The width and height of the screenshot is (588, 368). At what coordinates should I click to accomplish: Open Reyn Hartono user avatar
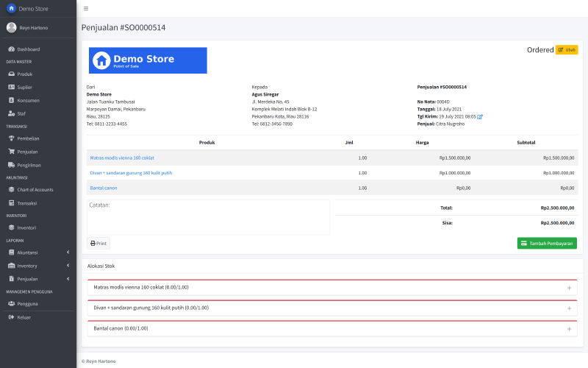pyautogui.click(x=12, y=27)
